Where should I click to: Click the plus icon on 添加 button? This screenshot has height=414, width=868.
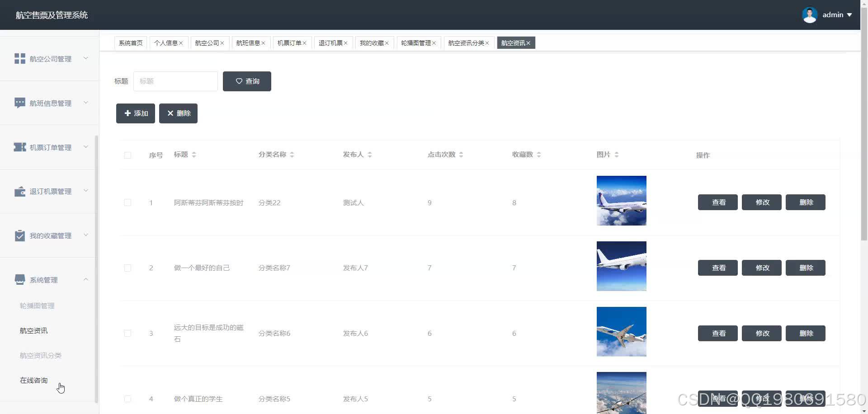[x=127, y=113]
